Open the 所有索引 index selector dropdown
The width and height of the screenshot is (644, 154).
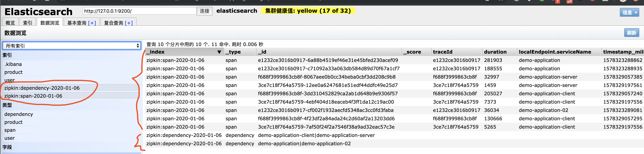tap(71, 46)
